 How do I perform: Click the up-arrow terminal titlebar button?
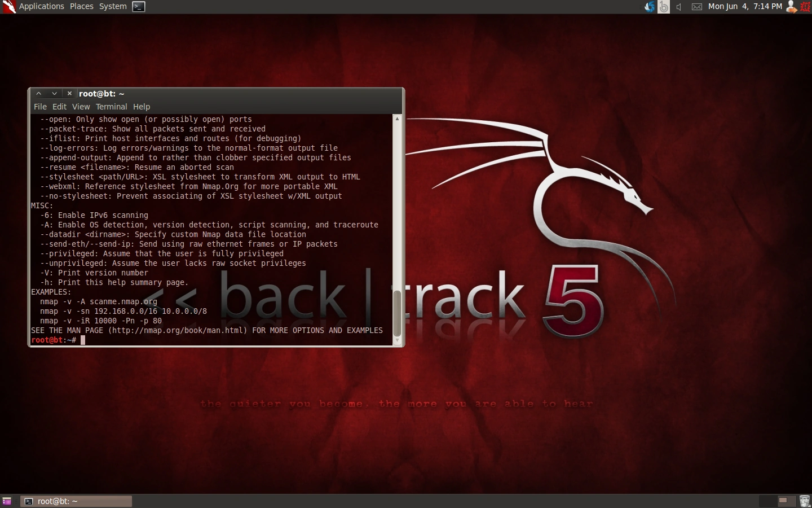click(39, 94)
